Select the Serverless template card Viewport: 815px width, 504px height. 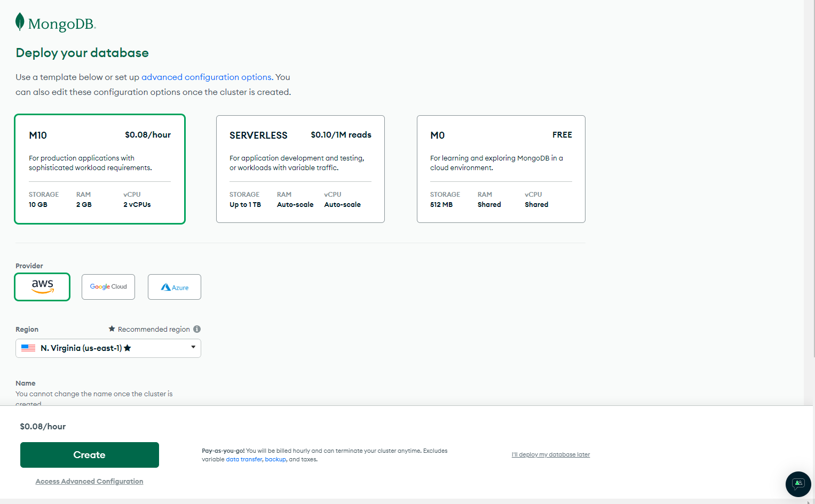point(300,169)
